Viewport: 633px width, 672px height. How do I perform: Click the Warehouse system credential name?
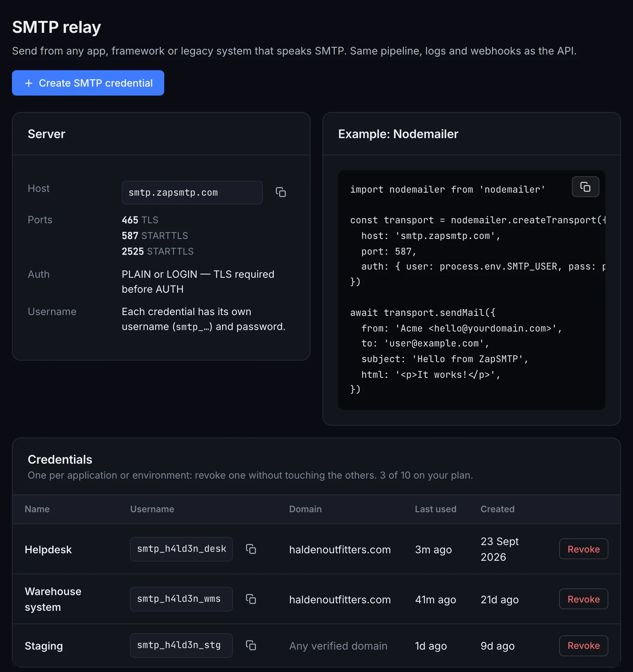[x=53, y=599]
